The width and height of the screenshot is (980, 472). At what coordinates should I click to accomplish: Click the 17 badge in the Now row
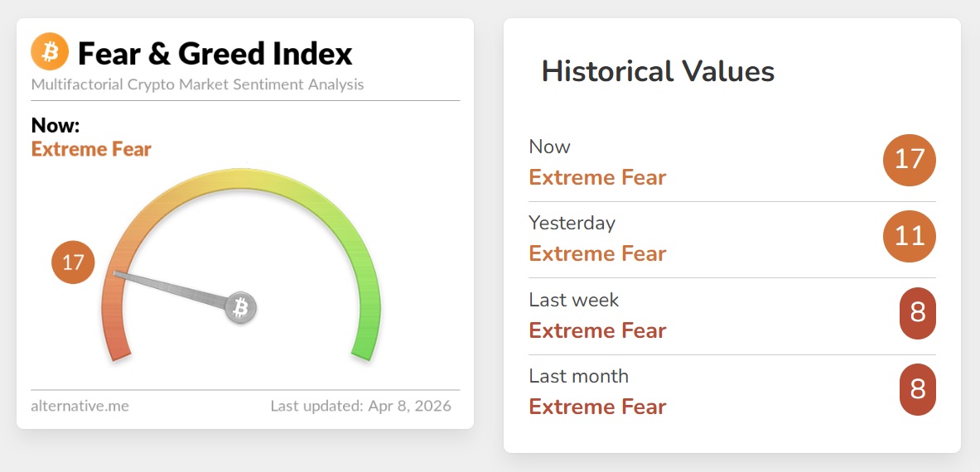click(x=910, y=160)
